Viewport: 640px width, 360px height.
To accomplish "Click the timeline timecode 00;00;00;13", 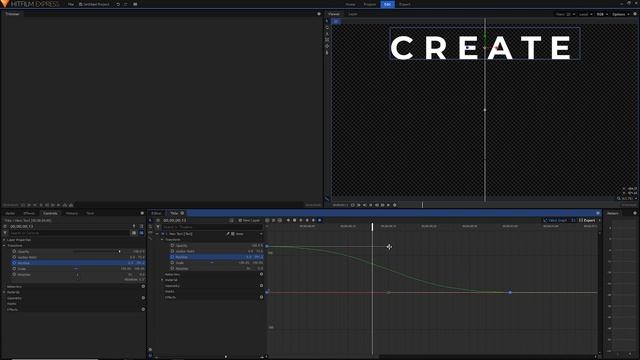I will 175,220.
